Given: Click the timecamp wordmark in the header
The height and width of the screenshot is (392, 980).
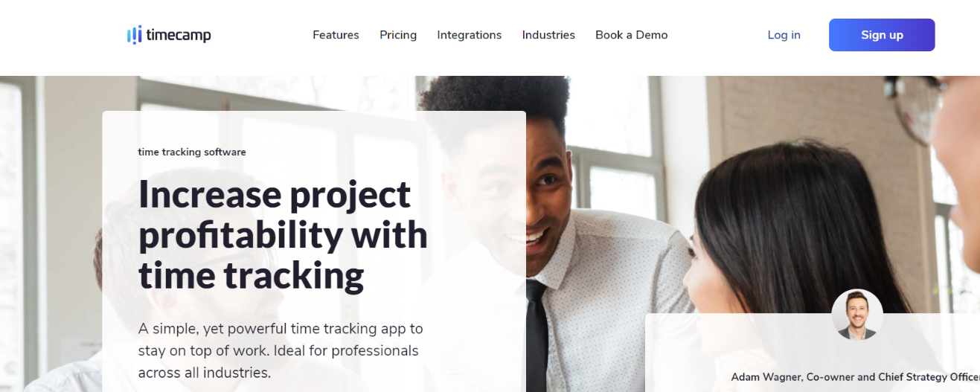Looking at the screenshot, I should point(179,35).
